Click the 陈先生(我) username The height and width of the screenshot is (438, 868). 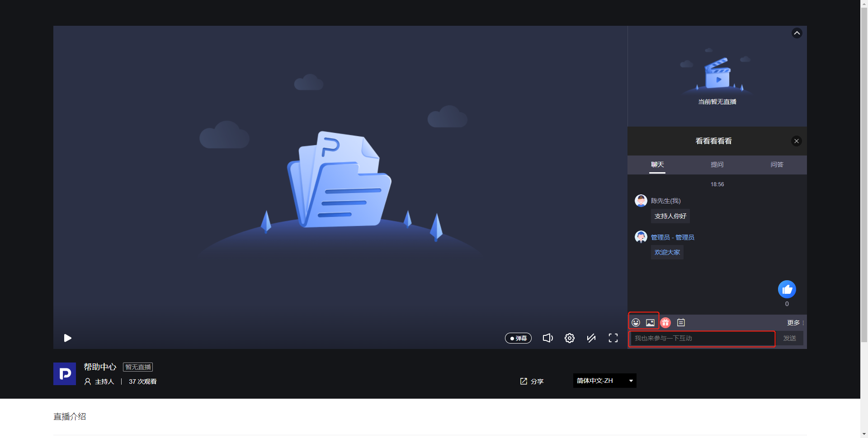click(x=666, y=201)
